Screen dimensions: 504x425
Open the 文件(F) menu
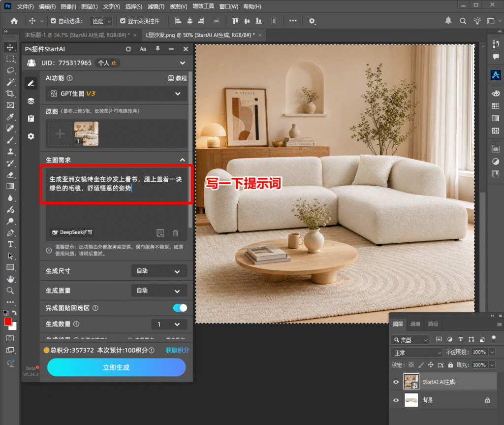(26, 6)
